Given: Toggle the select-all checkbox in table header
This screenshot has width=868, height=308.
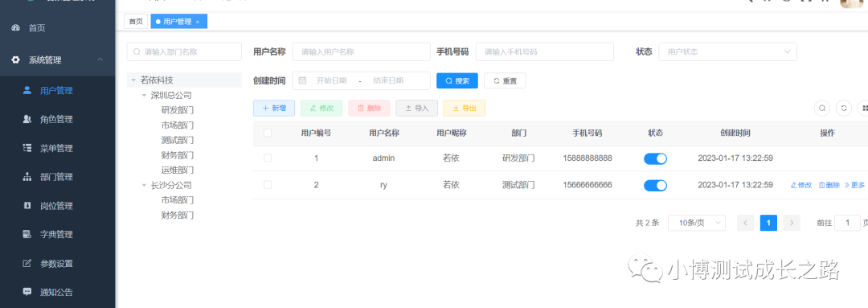Looking at the screenshot, I should tap(268, 133).
